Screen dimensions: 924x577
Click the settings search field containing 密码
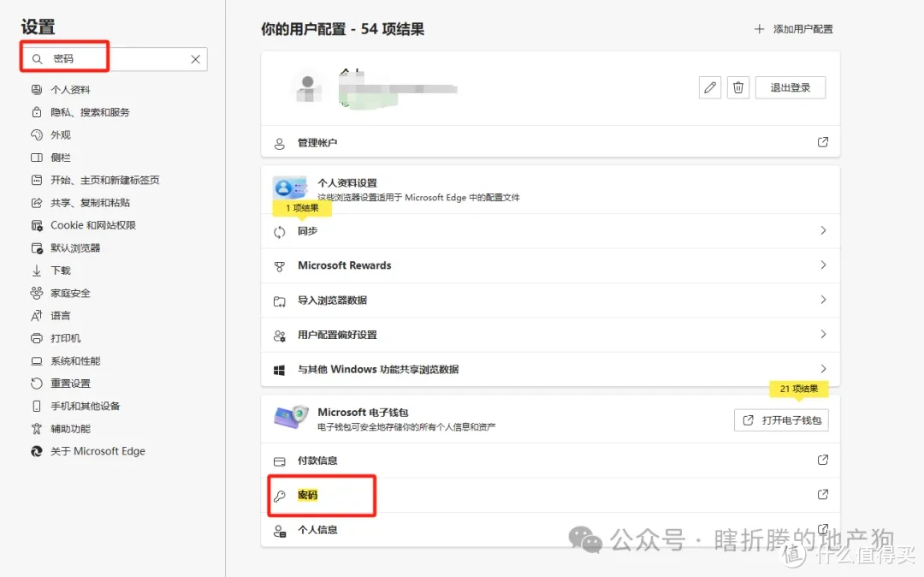click(x=115, y=59)
